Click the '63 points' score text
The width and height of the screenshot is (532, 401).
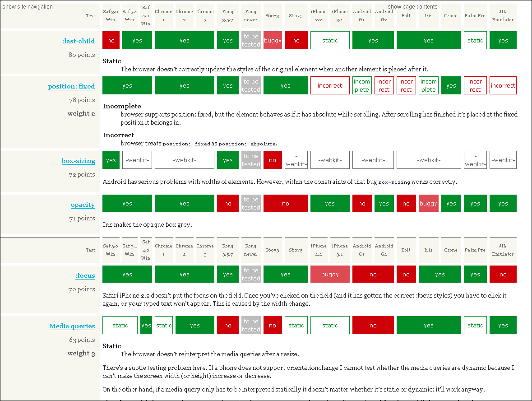(x=82, y=340)
